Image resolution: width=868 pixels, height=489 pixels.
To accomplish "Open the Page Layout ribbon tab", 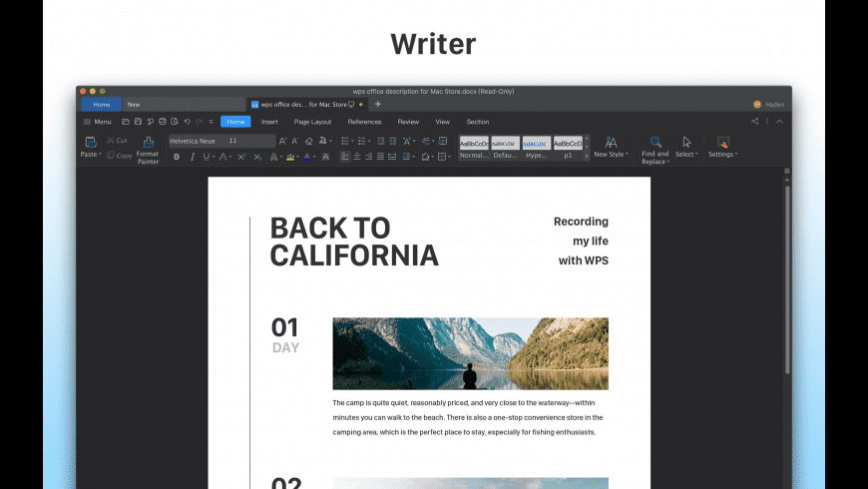I will pyautogui.click(x=312, y=122).
